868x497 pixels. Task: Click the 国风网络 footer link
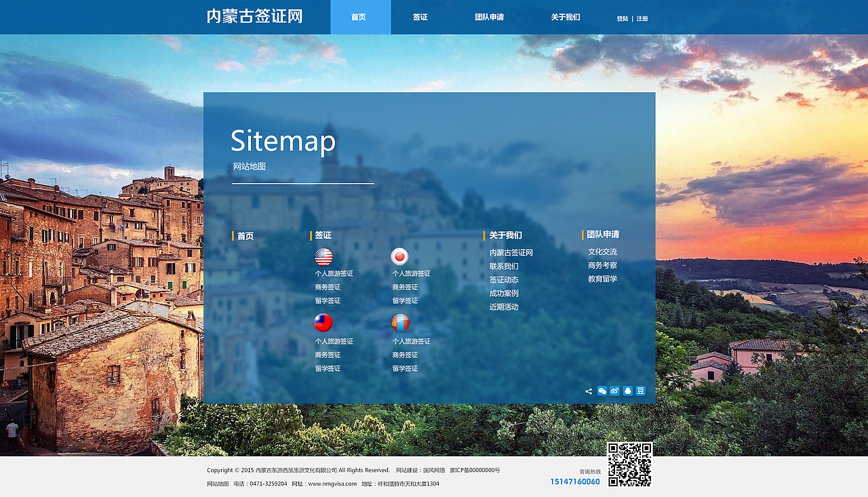point(434,471)
